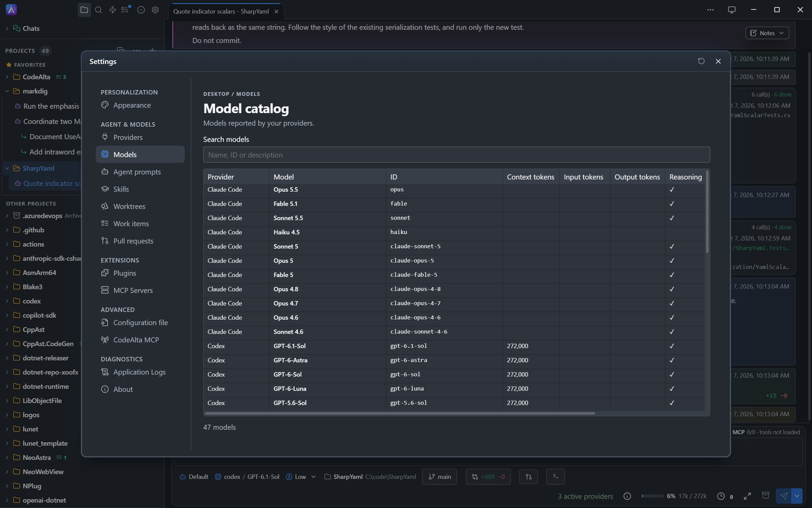The image size is (812, 508).
Task: Click the Search models input field
Action: (456, 155)
